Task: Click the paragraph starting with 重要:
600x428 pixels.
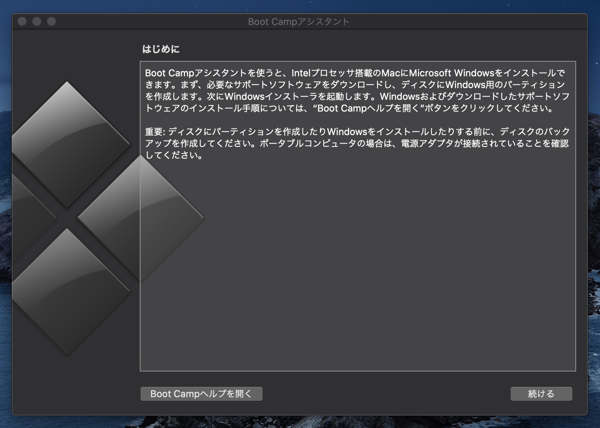Action: pos(357,143)
